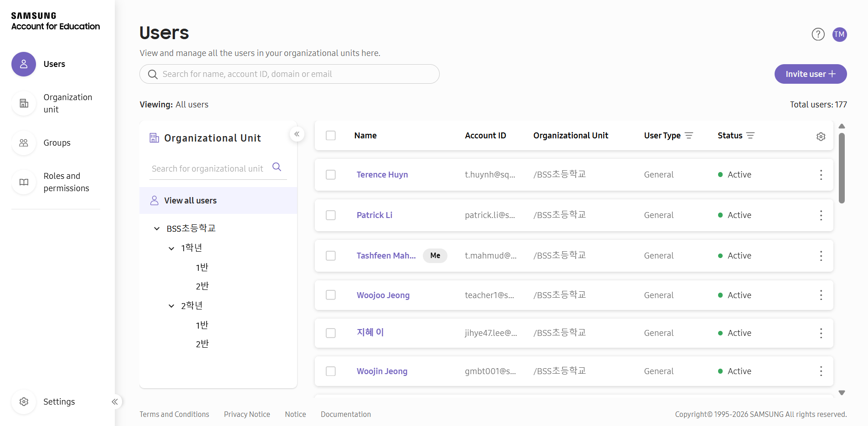Open Terence Huyn's user profile

point(382,175)
